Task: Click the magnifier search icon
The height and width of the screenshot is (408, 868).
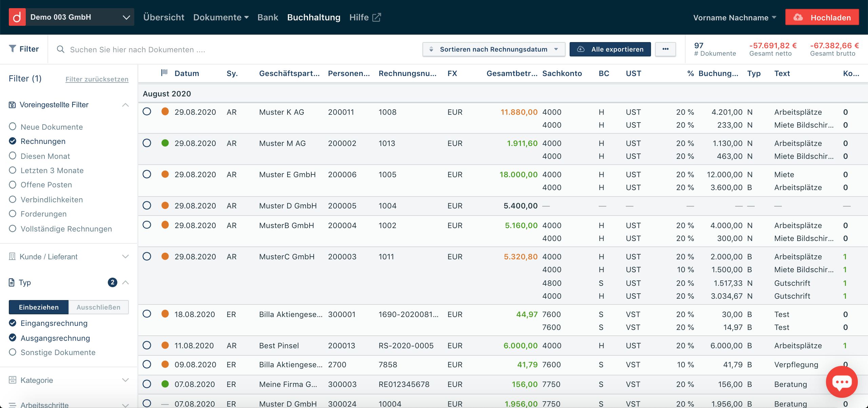Action: click(x=61, y=50)
